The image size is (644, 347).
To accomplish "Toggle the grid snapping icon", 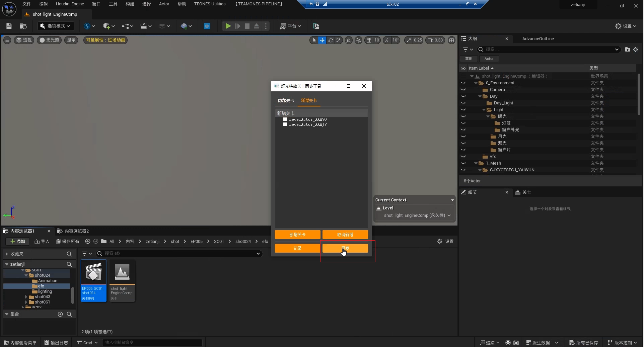I will click(369, 40).
